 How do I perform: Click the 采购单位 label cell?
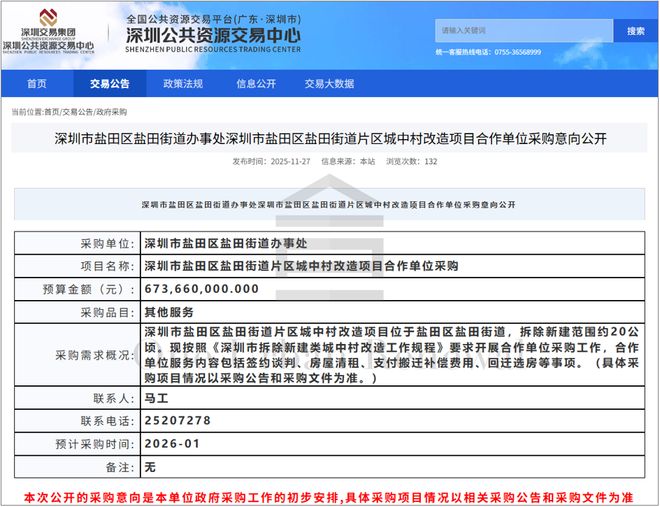(x=77, y=243)
